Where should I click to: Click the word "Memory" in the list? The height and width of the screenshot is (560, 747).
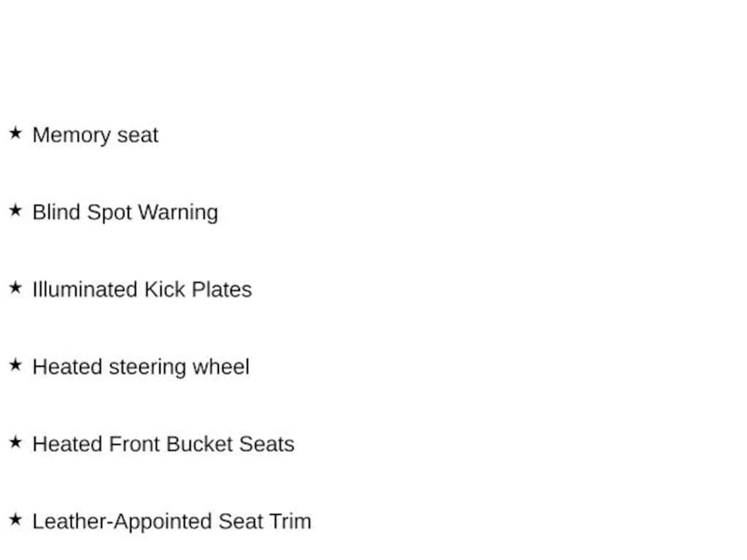[x=66, y=135]
